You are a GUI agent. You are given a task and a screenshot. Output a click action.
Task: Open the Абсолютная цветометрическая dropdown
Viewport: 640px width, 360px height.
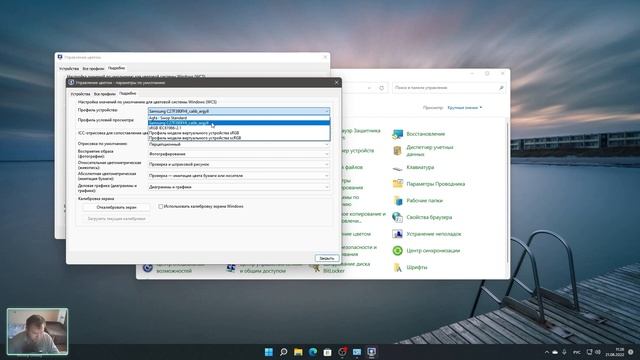239,176
